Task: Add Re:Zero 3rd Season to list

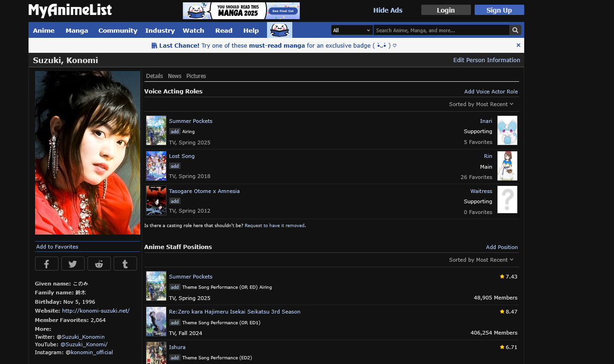Action: 174,322
